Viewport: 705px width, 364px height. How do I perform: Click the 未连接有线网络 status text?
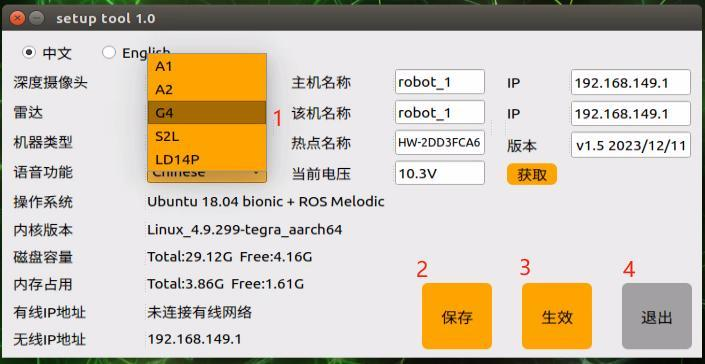tap(200, 312)
